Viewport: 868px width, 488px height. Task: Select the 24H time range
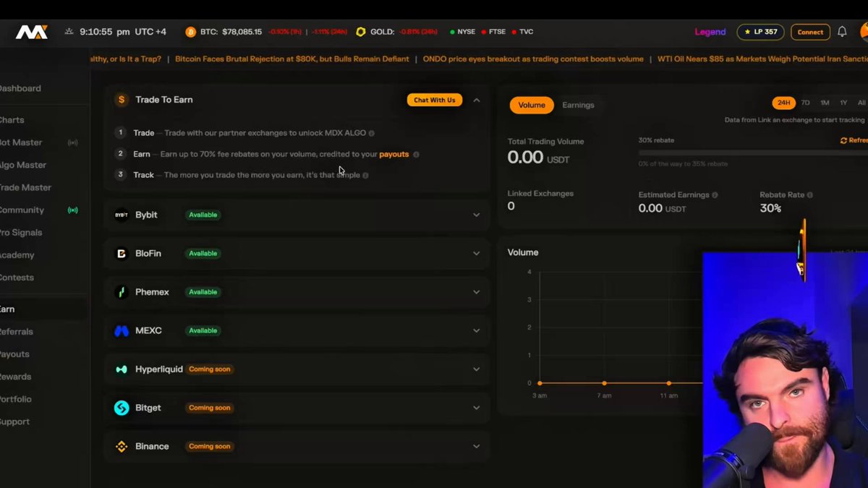point(783,103)
